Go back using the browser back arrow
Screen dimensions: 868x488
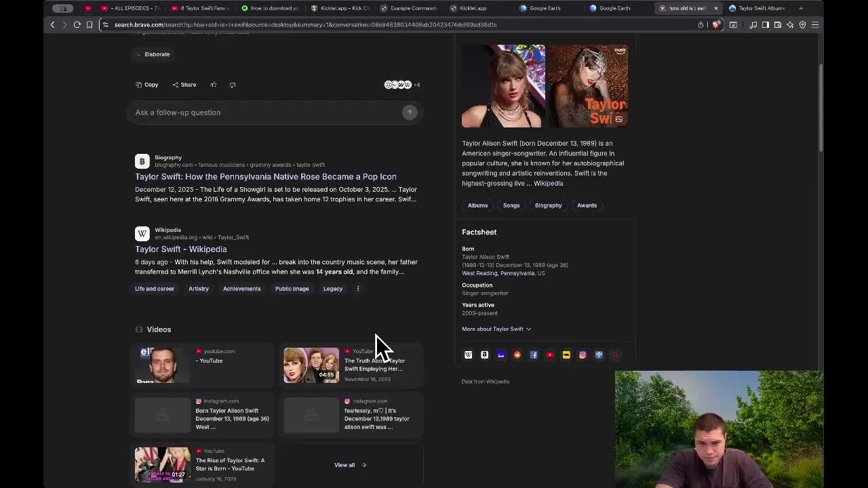pos(52,24)
